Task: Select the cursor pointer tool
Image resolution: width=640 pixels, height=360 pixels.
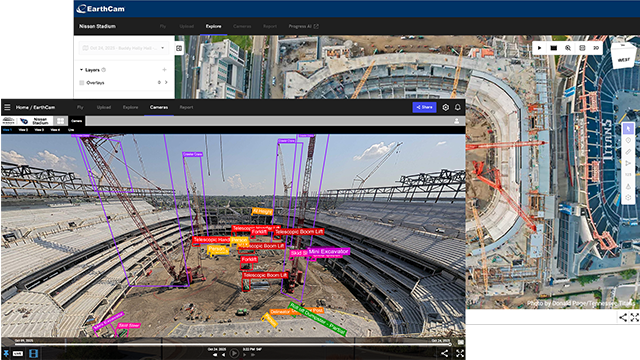Action: 628,129
